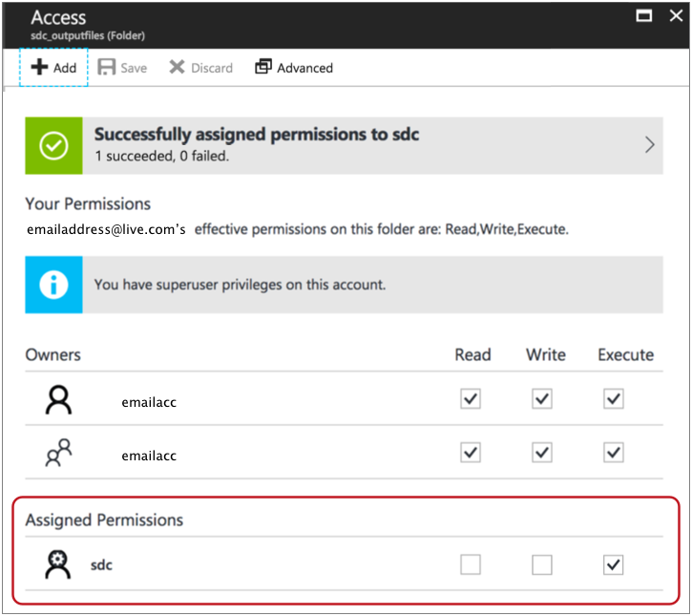Click the sdc service principal icon
The width and height of the screenshot is (692, 616).
pyautogui.click(x=59, y=565)
